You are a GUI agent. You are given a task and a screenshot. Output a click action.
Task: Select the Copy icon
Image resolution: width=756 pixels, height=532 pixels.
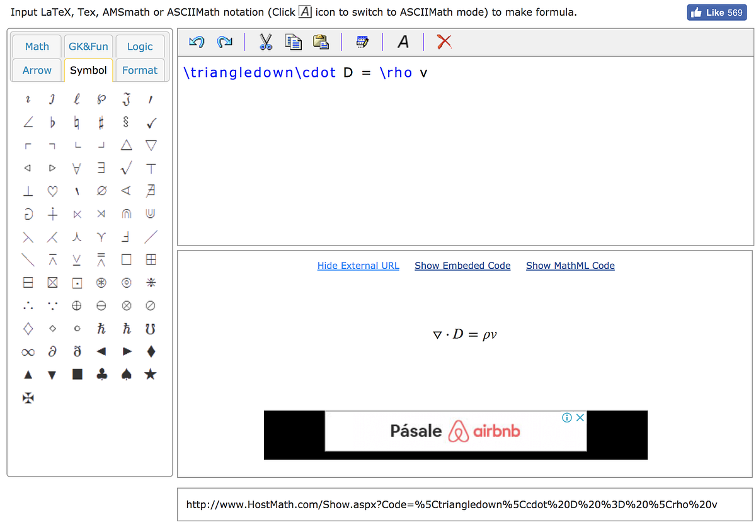pos(292,42)
